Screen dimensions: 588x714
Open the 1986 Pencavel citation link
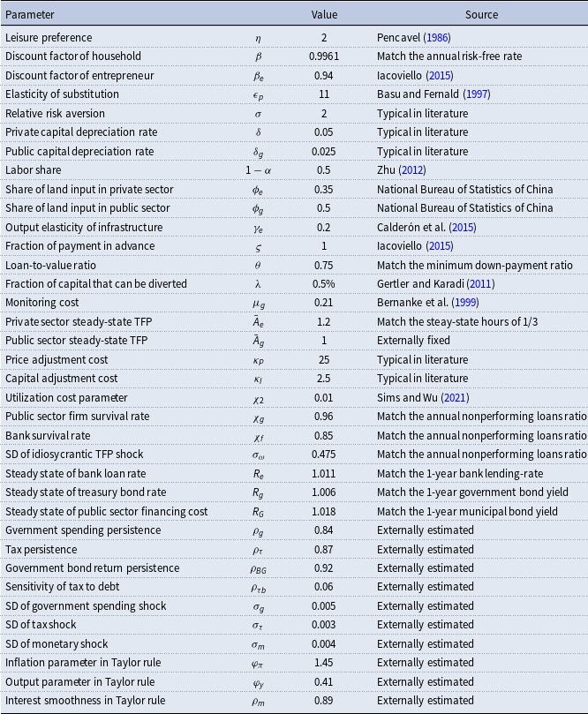(436, 38)
